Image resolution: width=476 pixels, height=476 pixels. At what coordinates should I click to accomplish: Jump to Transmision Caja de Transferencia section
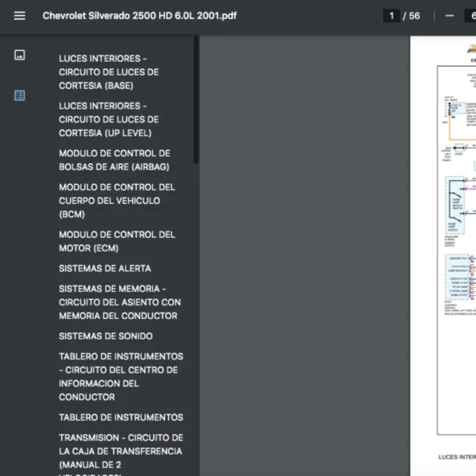tap(121, 451)
